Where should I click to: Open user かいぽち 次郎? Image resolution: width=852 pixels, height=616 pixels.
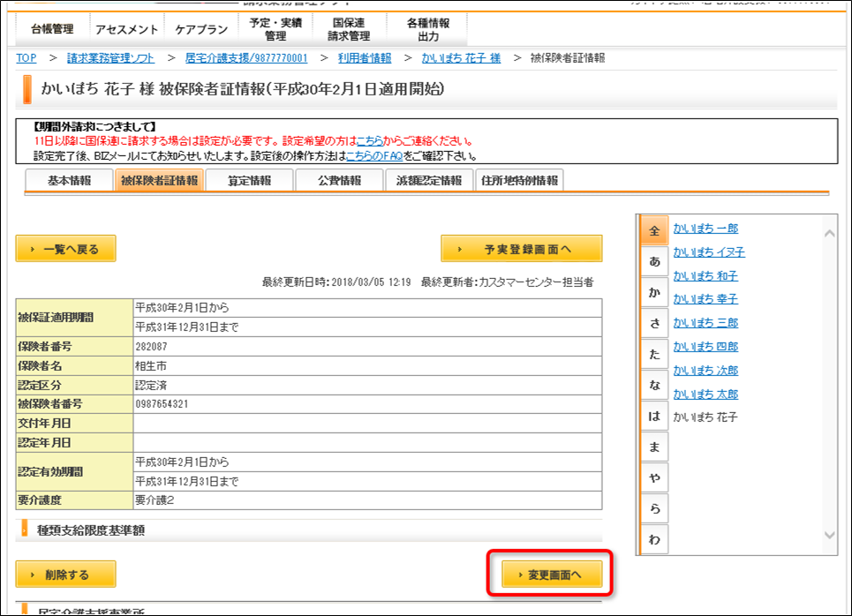click(x=705, y=371)
